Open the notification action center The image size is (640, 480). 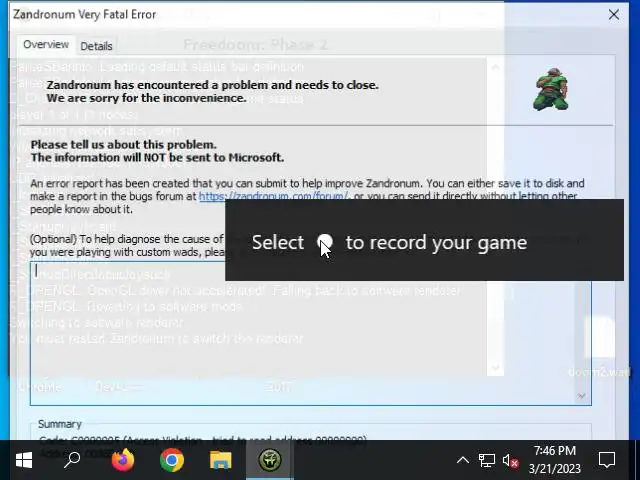click(607, 460)
